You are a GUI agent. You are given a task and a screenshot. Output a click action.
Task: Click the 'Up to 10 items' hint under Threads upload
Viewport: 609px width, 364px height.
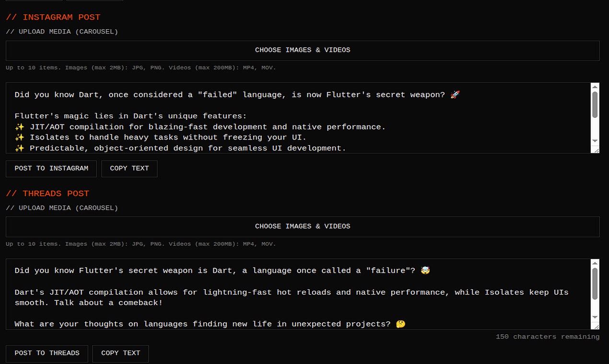click(x=141, y=244)
